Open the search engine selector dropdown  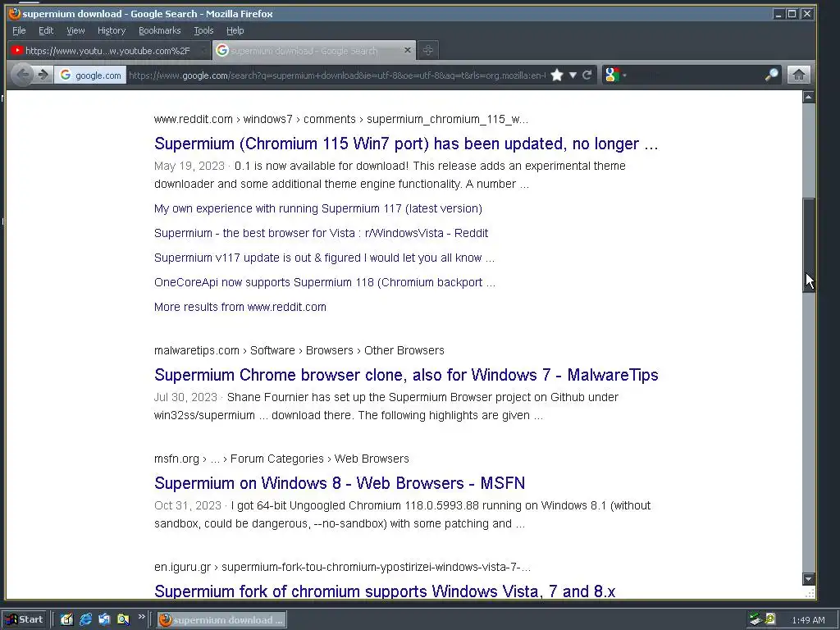[615, 75]
